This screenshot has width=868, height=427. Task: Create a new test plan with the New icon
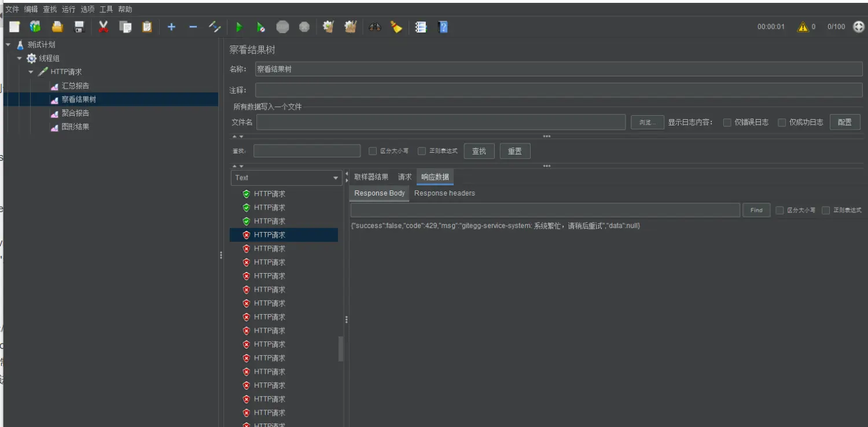click(14, 27)
